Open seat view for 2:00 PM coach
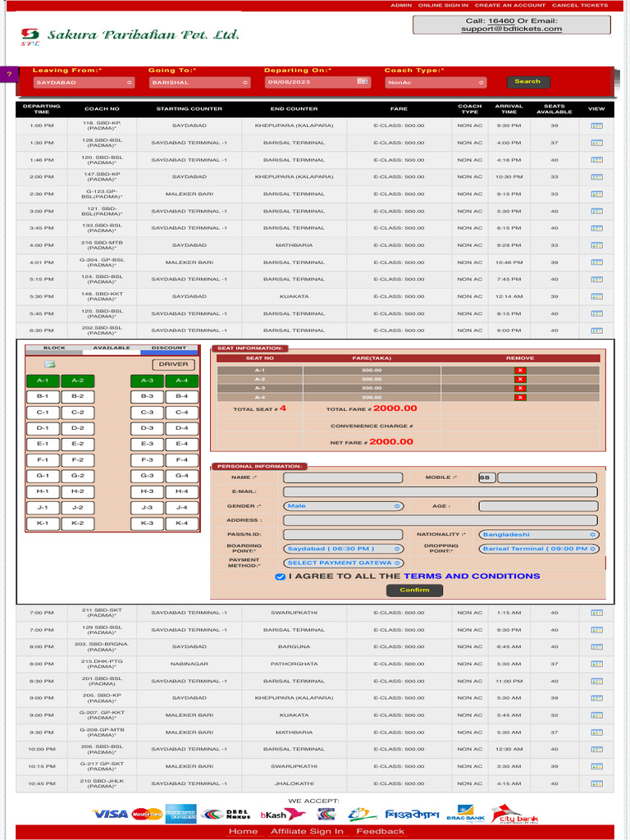The width and height of the screenshot is (630, 840). click(x=596, y=177)
